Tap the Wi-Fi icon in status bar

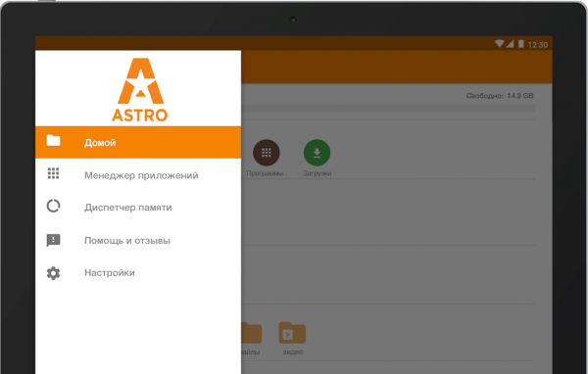(499, 44)
